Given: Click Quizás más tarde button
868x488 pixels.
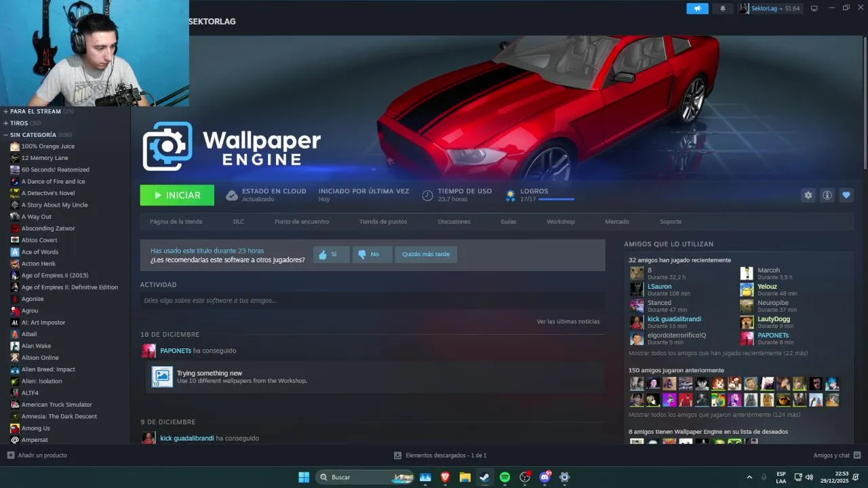Looking at the screenshot, I should click(426, 254).
